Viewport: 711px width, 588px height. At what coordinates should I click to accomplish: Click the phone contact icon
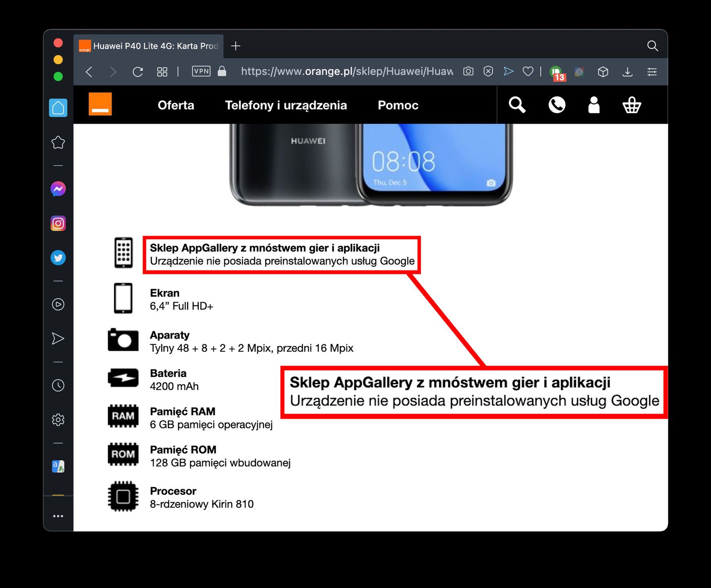point(557,105)
